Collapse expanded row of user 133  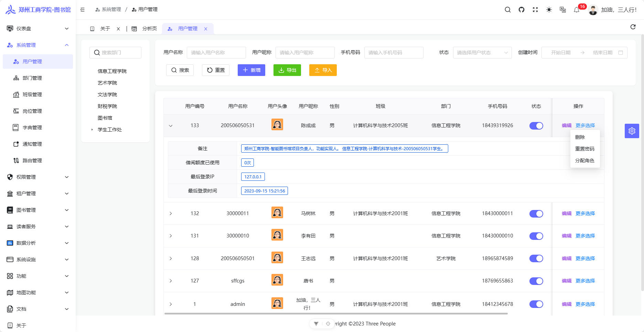pos(171,126)
